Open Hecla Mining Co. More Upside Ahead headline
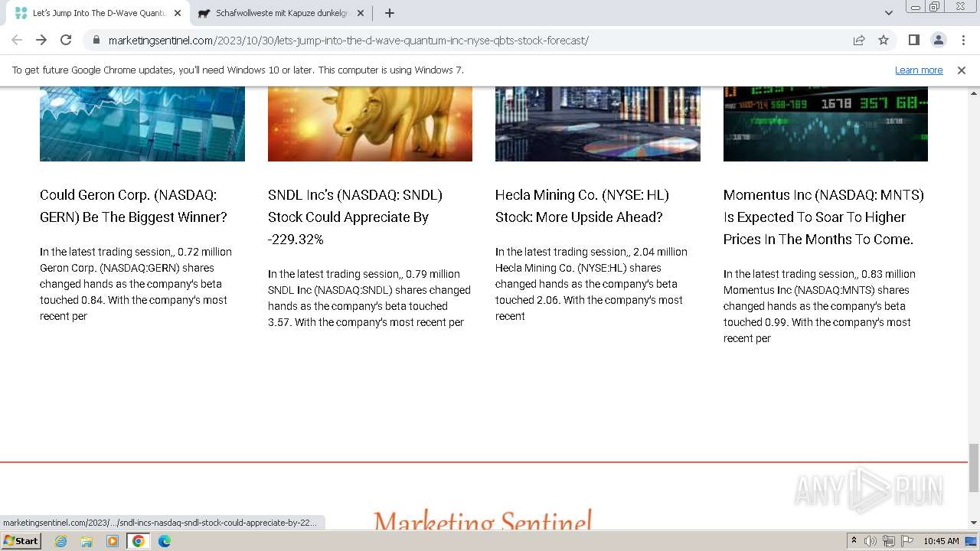980x551 pixels. tap(582, 206)
